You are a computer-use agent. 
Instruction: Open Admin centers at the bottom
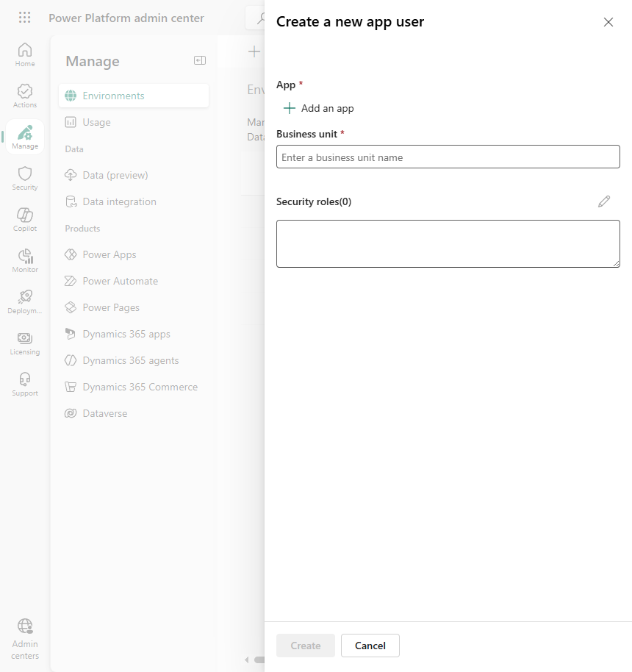pyautogui.click(x=25, y=639)
